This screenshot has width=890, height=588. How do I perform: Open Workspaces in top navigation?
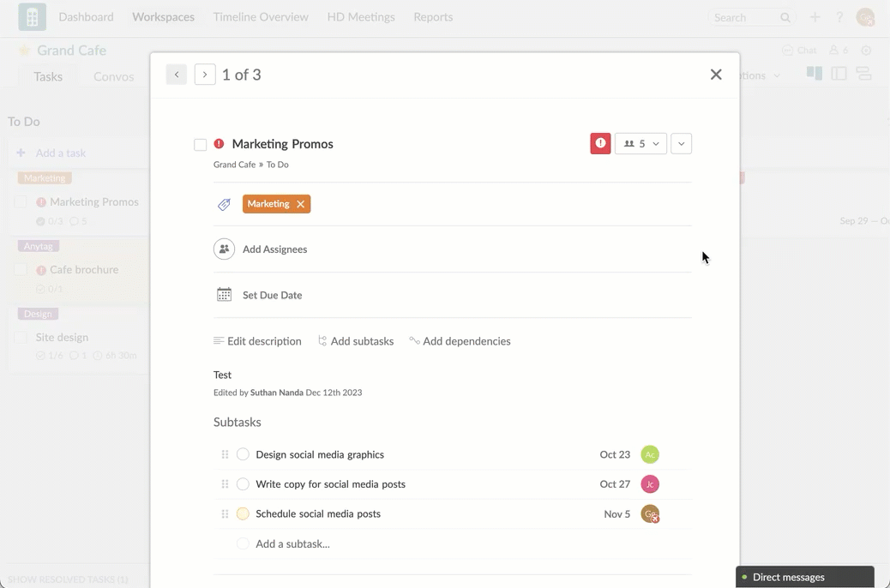(164, 17)
